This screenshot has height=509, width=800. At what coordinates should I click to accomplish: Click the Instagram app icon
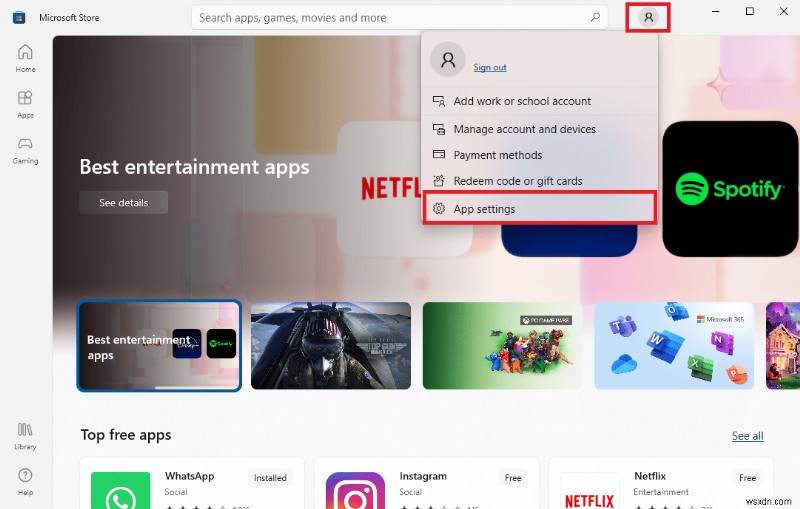355,490
